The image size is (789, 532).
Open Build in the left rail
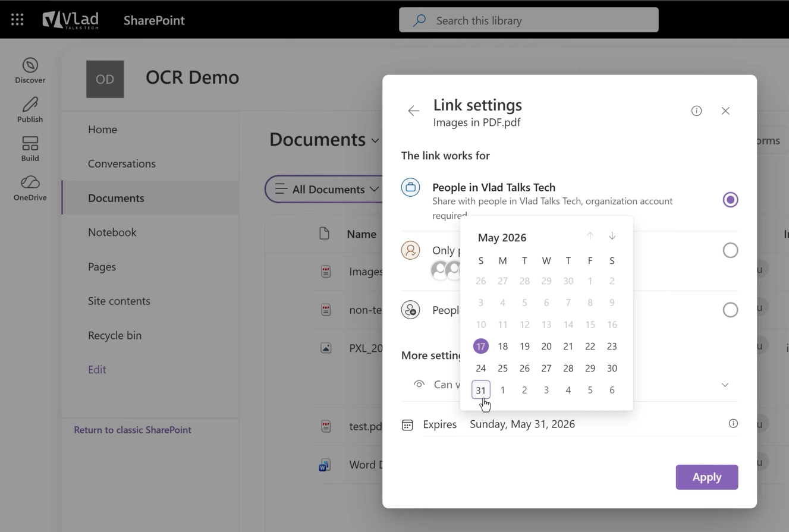pos(30,149)
